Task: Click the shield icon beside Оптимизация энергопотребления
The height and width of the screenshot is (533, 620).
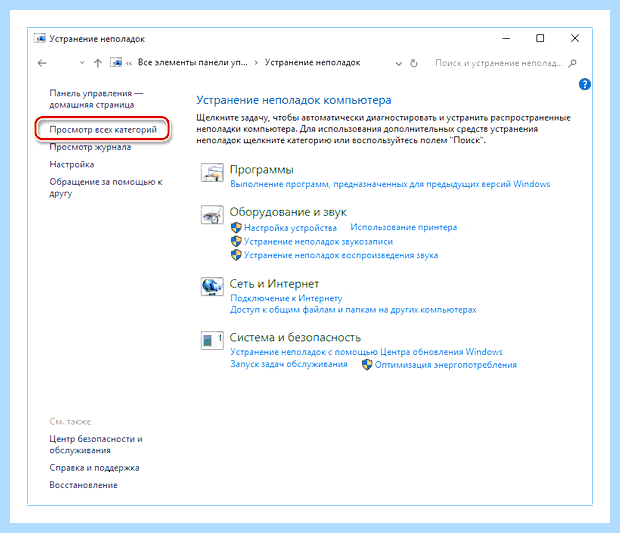Action: [x=367, y=365]
